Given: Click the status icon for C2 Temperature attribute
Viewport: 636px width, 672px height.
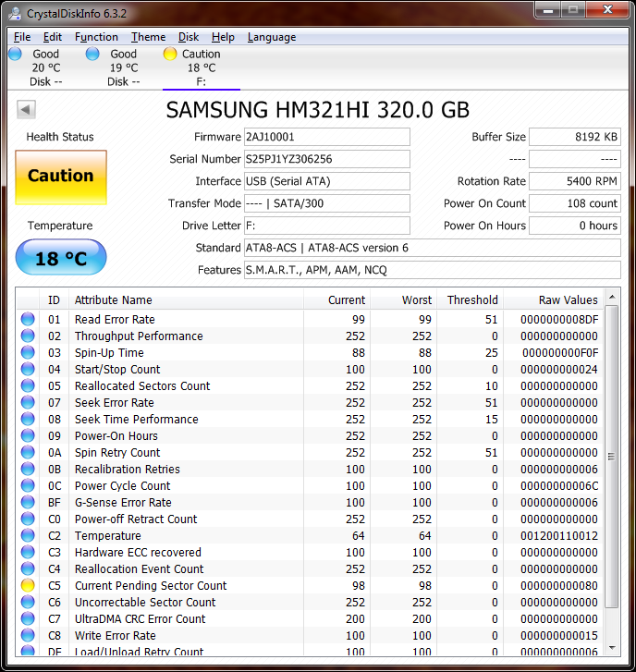Looking at the screenshot, I should [28, 536].
